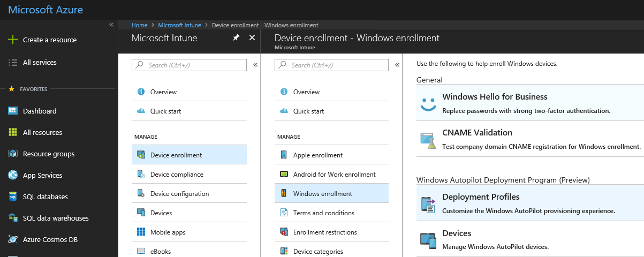644x257 pixels.
Task: Select Apple enrollment menu item
Action: point(318,155)
